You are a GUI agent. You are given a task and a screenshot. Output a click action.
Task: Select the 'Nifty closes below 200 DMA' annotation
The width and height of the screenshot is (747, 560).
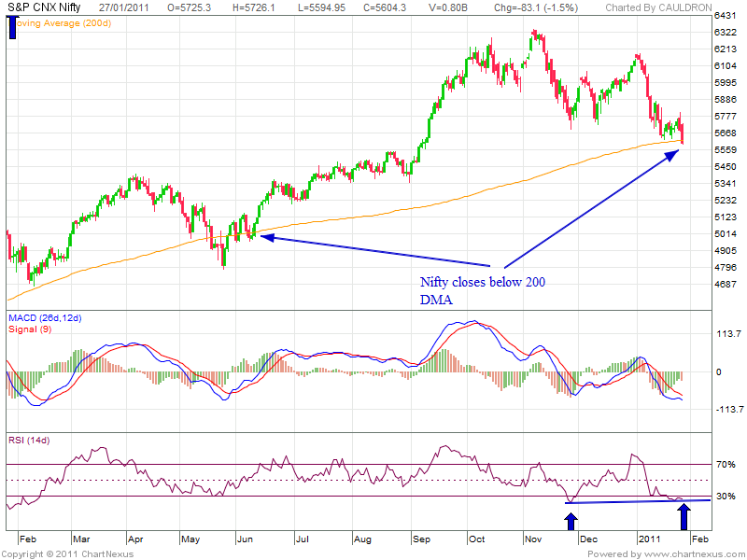tap(482, 290)
